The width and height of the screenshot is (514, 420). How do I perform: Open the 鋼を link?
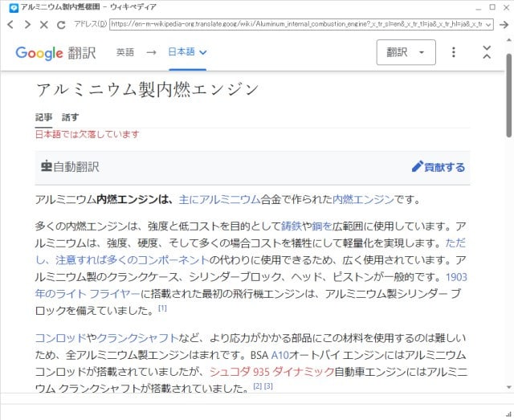click(x=321, y=226)
